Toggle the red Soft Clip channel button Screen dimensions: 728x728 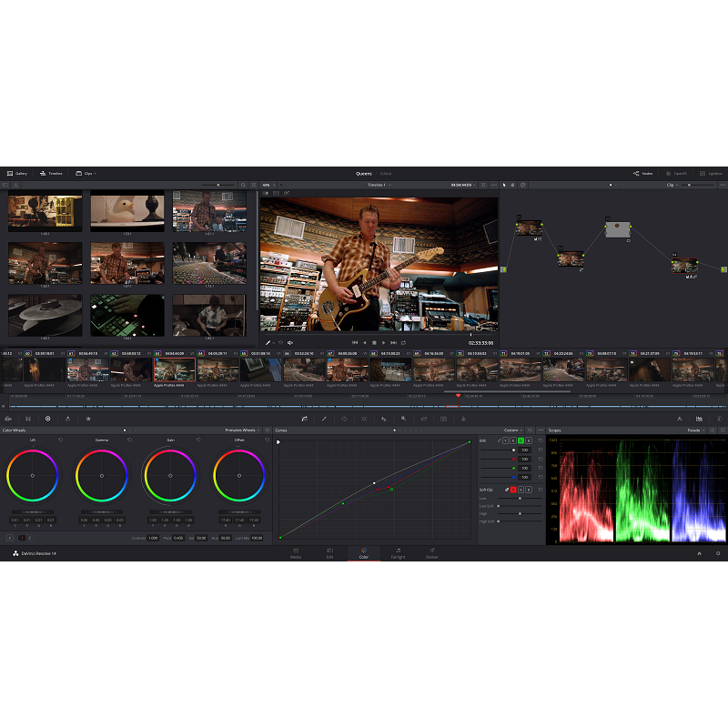(513, 490)
